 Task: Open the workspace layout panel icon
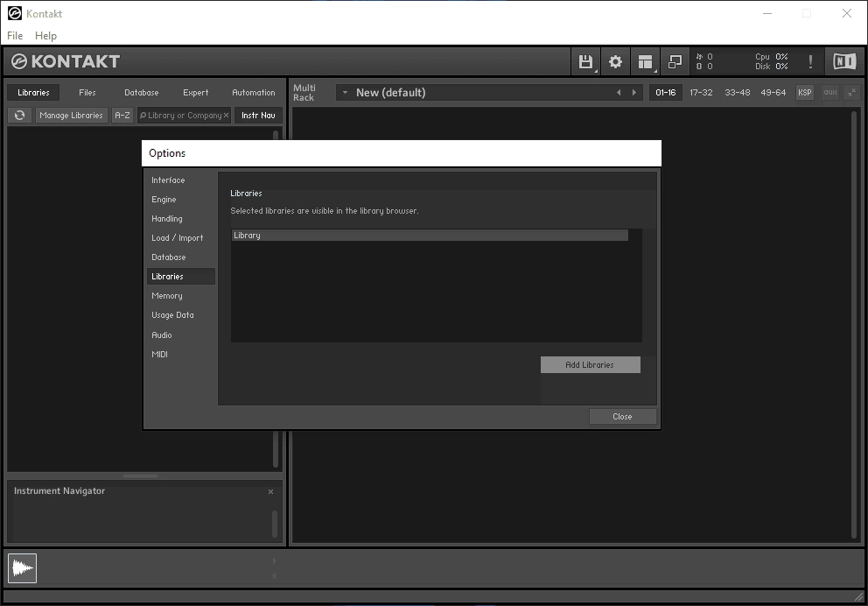(x=645, y=61)
